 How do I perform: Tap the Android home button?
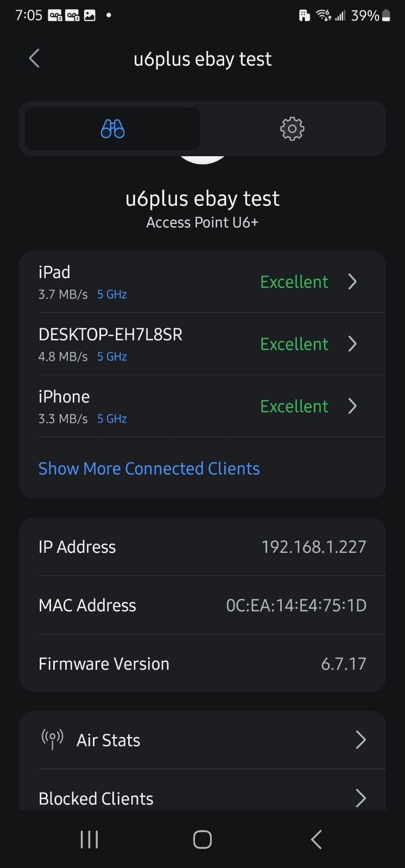click(x=202, y=839)
